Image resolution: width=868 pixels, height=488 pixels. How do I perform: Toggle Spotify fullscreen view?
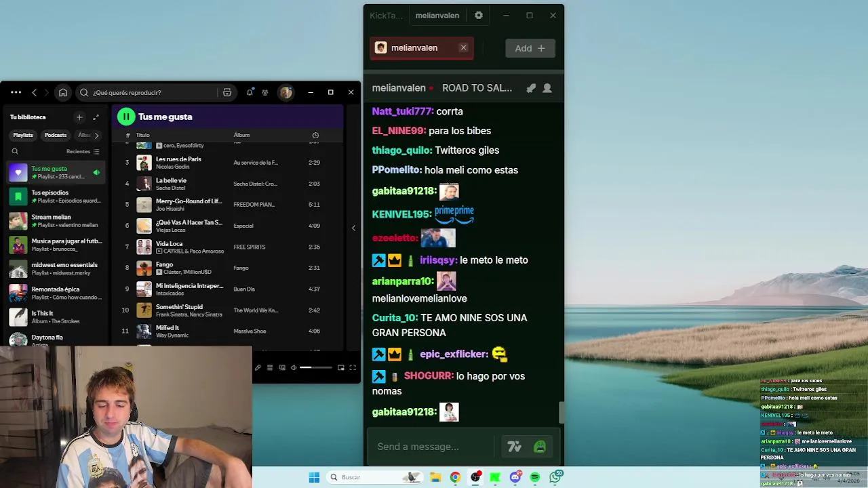353,367
